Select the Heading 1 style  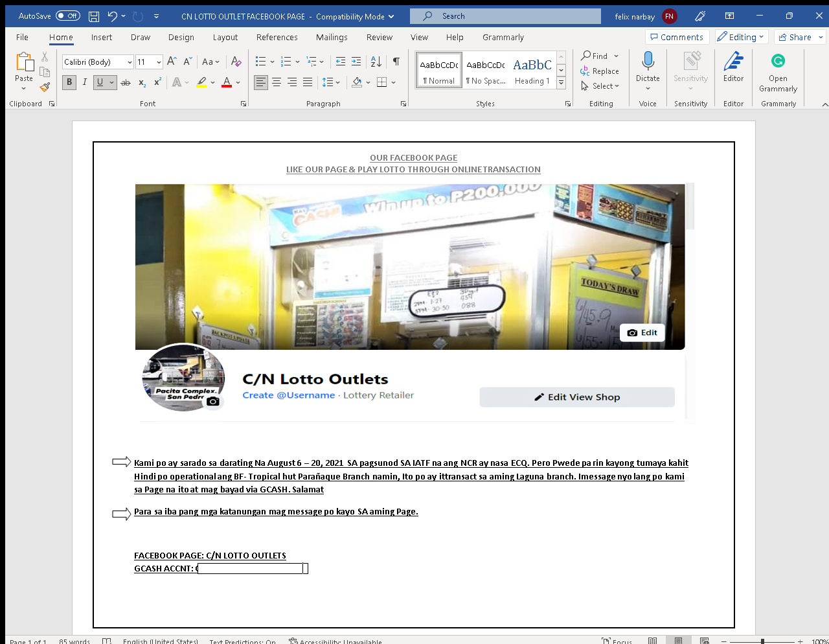[532, 71]
